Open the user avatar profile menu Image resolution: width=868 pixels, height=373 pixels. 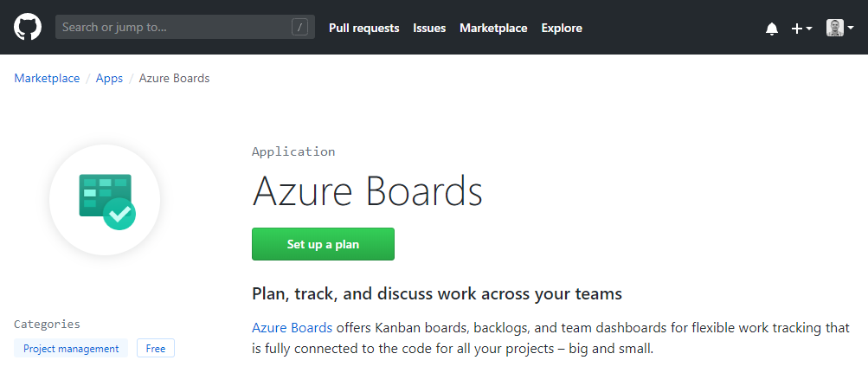tap(839, 28)
